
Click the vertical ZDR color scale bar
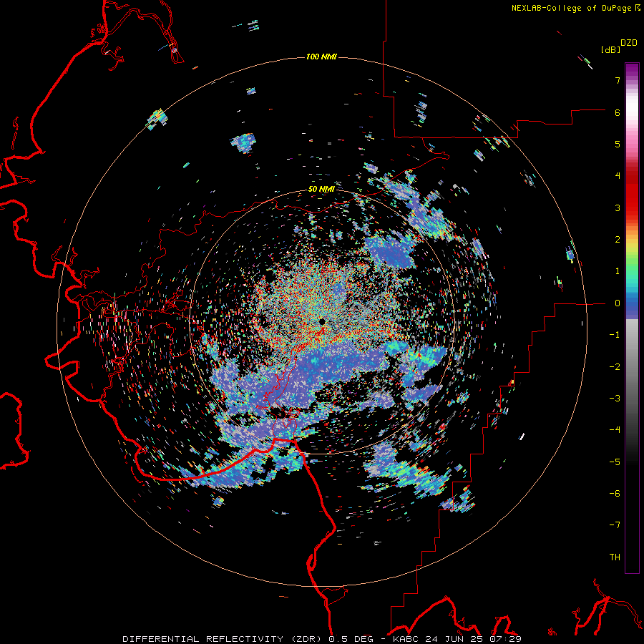click(x=632, y=318)
